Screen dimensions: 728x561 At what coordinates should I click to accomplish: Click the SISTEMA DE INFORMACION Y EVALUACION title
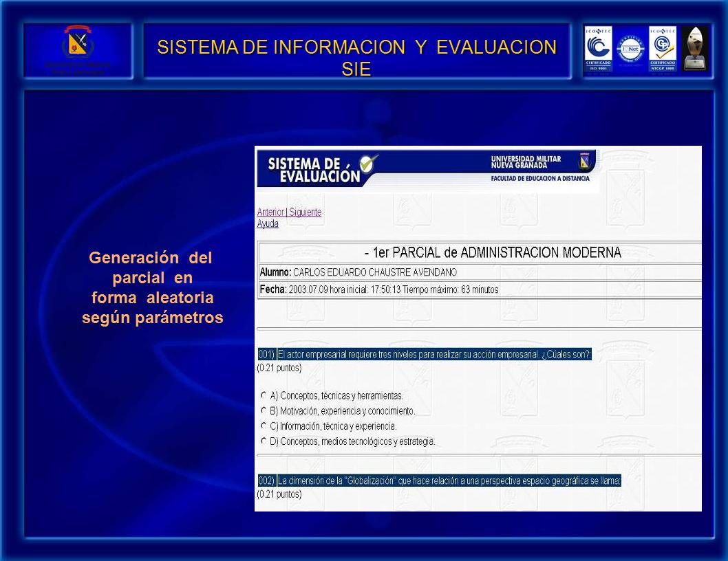click(x=356, y=58)
